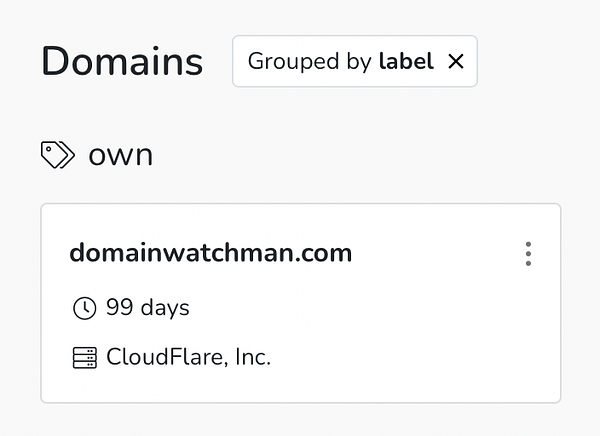
Task: Click the bold word label in chip
Action: pos(406,62)
